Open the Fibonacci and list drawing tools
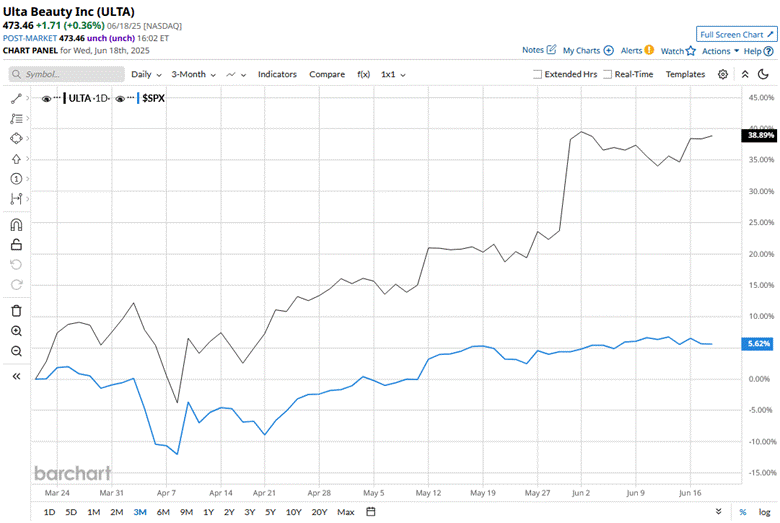Viewport: 780px width, 523px height. click(x=16, y=118)
